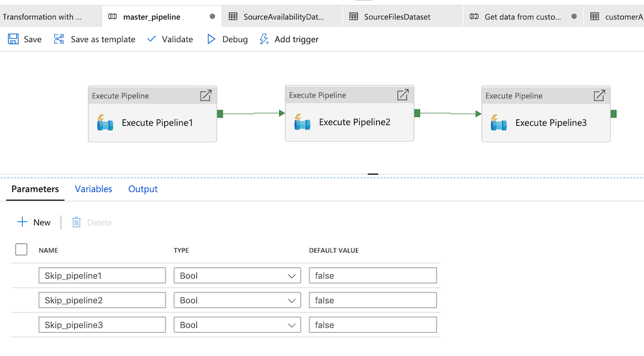Open the Variables tab
The image size is (644, 356).
click(93, 189)
